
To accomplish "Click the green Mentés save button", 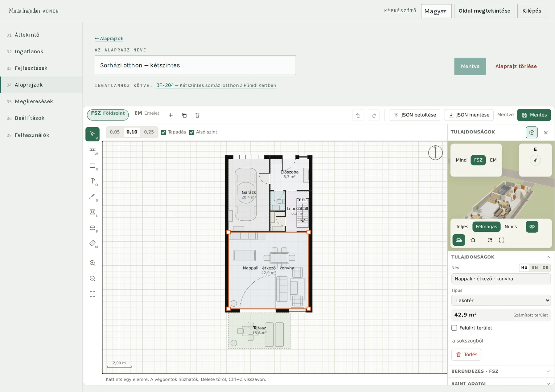I will point(534,115).
